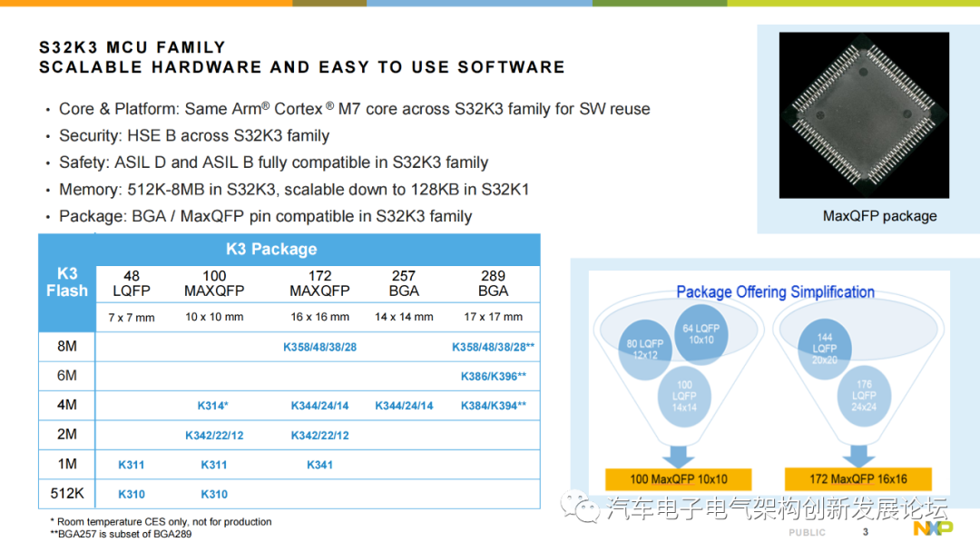Click the K3 Package table header
980x552 pixels.
click(x=271, y=250)
